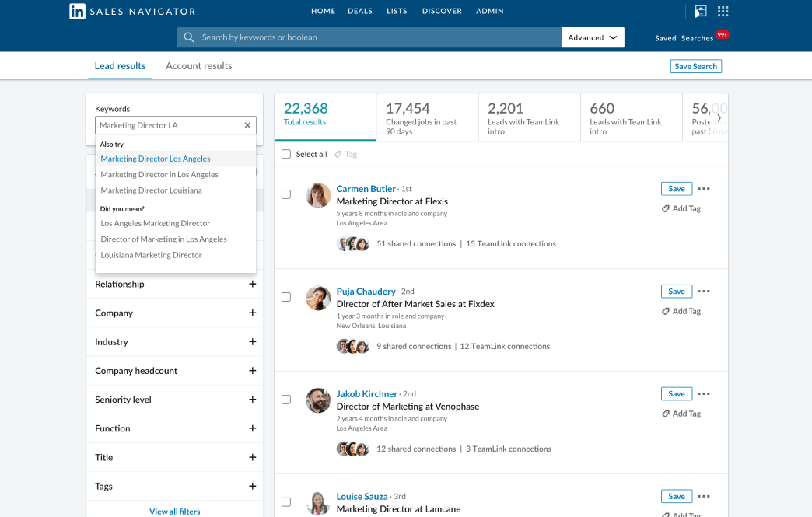This screenshot has height=517, width=812.
Task: Clear the Keywords field with X icon
Action: 247,125
